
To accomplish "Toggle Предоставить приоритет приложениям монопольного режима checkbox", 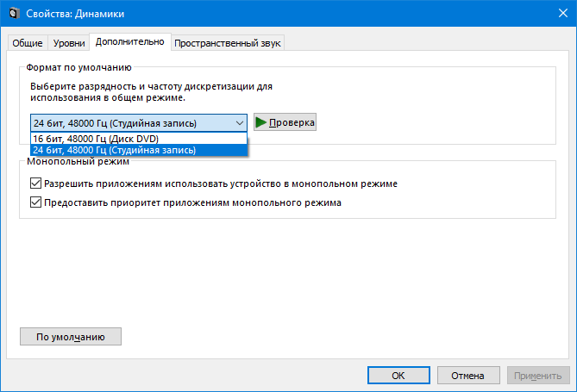I will click(x=35, y=203).
